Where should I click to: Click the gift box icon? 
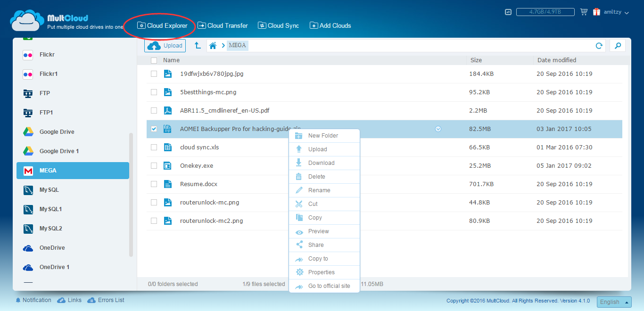tap(596, 12)
